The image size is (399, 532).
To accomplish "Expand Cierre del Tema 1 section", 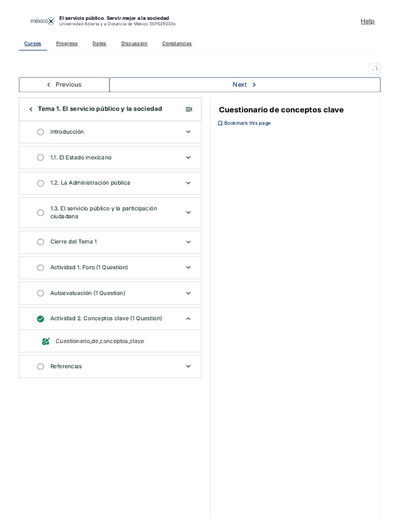I will [188, 242].
